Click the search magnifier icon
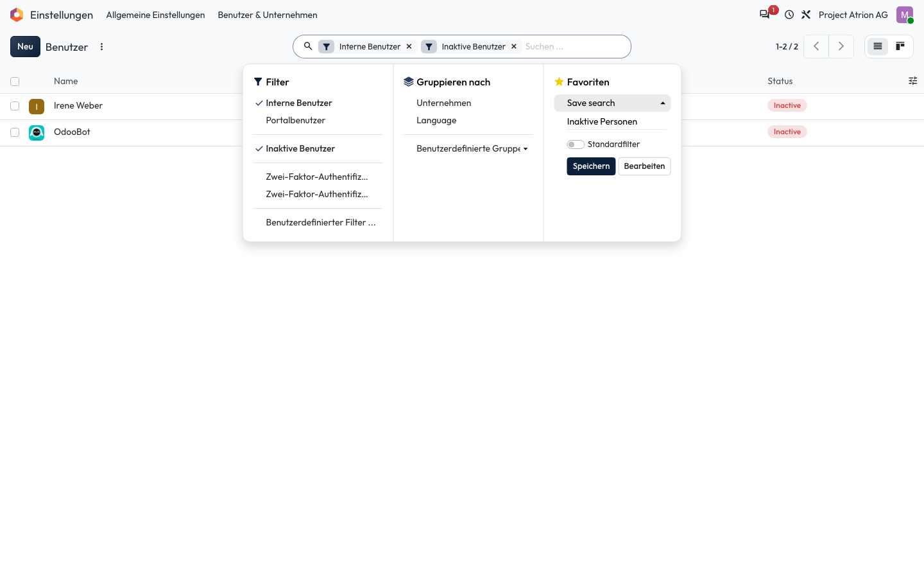Screen dimensions: 924x578 point(308,46)
